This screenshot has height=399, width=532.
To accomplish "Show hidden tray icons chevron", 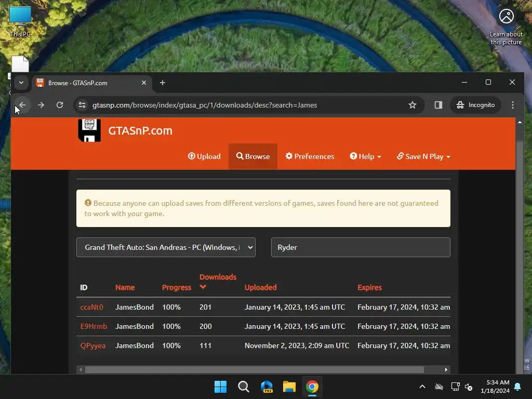I will click(422, 387).
